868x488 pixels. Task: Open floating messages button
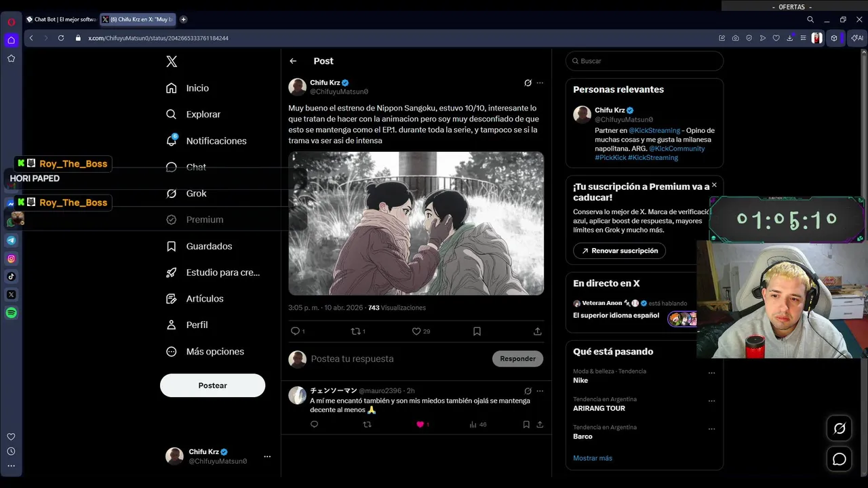[840, 460]
